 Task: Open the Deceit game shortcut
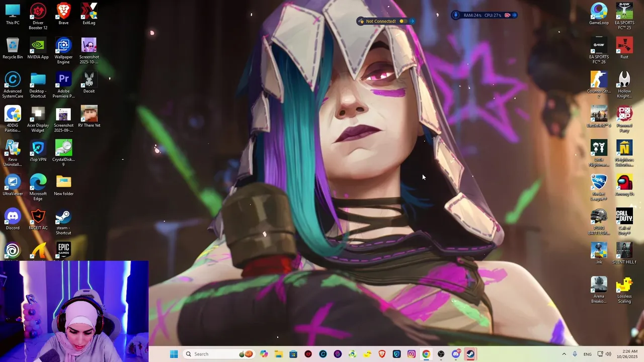coord(89,82)
